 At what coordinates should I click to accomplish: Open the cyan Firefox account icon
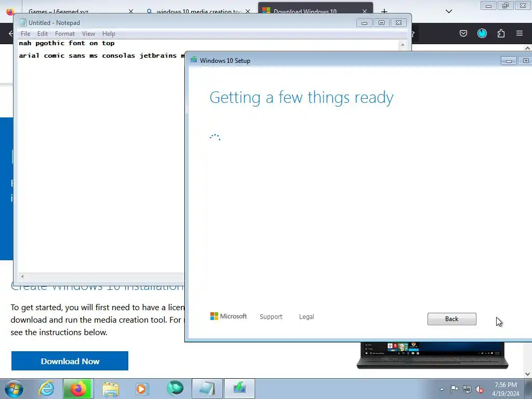(482, 33)
